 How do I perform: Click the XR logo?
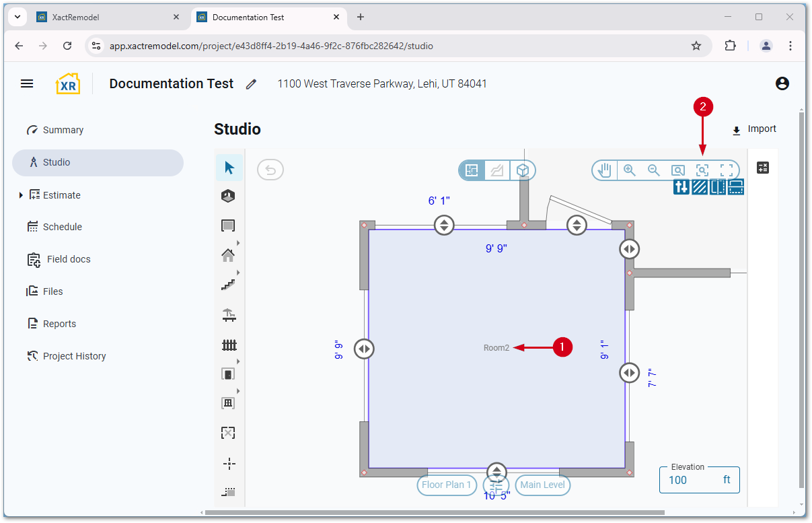68,83
